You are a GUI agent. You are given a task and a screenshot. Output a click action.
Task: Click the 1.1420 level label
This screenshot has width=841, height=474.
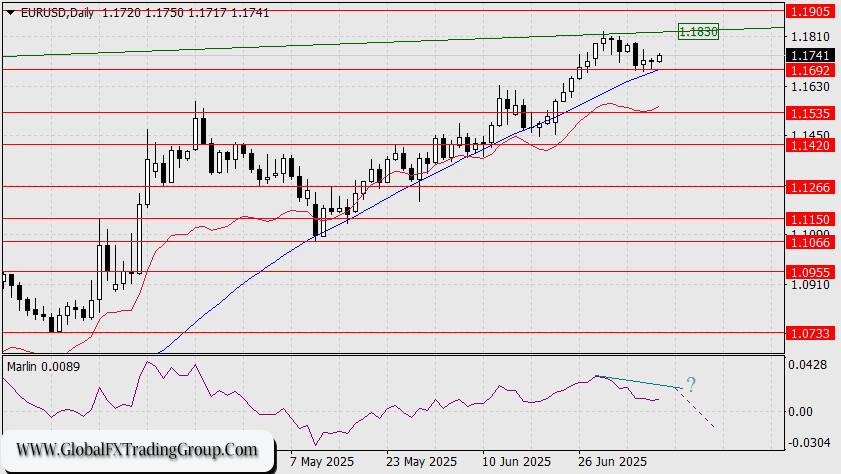[809, 145]
